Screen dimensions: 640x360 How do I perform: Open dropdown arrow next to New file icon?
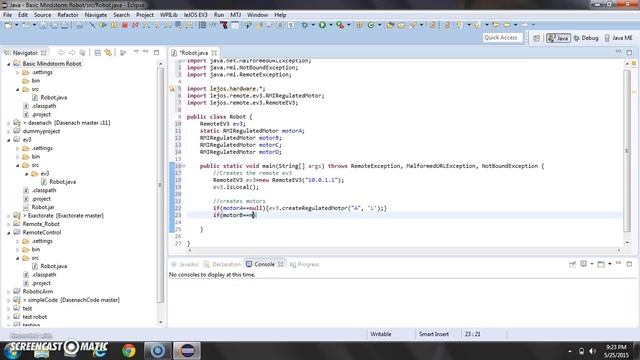17,25
